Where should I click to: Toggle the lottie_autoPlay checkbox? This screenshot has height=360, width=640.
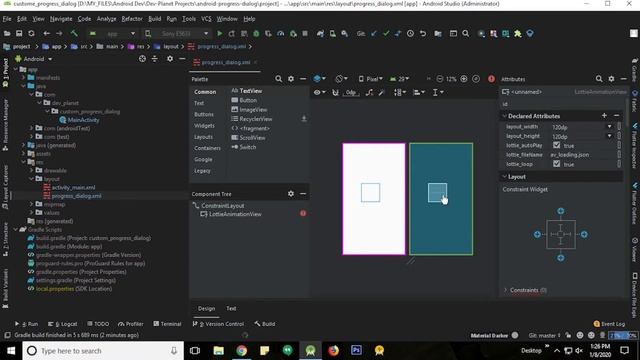(556, 145)
